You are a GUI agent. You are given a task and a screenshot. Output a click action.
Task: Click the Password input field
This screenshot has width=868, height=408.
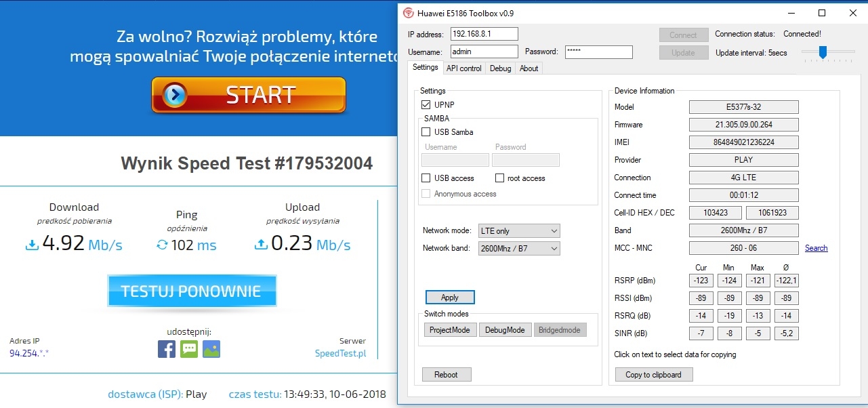(599, 52)
